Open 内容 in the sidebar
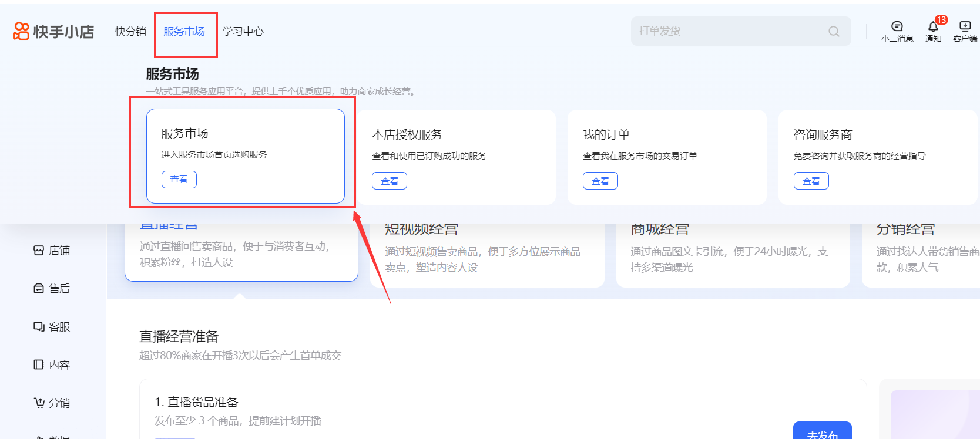This screenshot has height=439, width=980. point(52,365)
